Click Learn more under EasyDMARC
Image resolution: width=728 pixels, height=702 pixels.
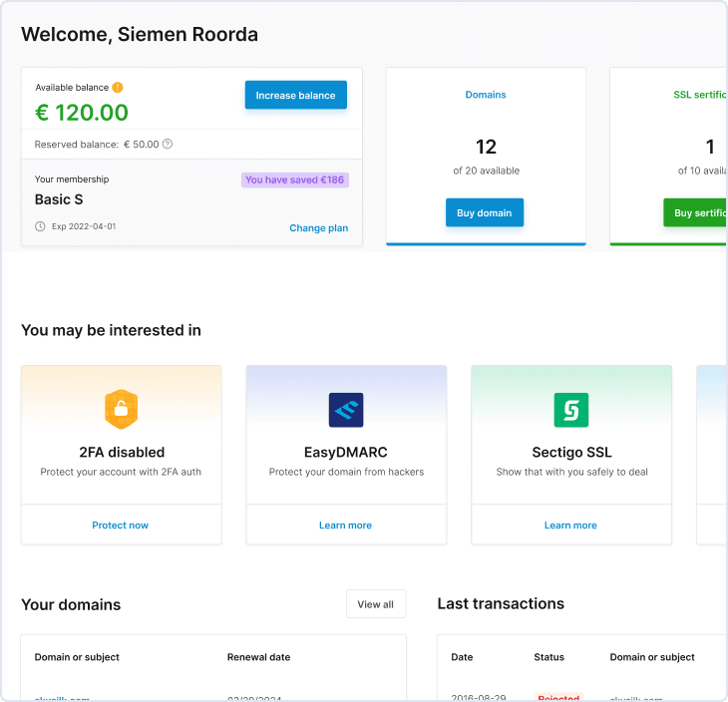(345, 526)
